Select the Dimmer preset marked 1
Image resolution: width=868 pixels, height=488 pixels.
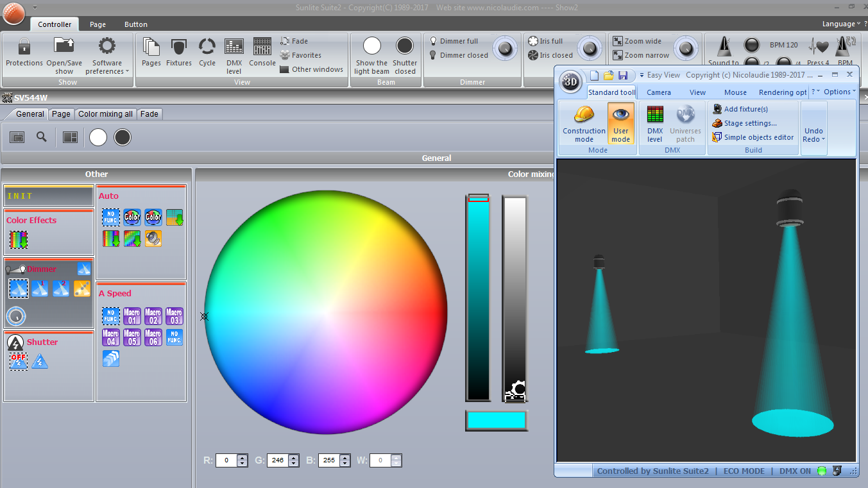(x=40, y=289)
